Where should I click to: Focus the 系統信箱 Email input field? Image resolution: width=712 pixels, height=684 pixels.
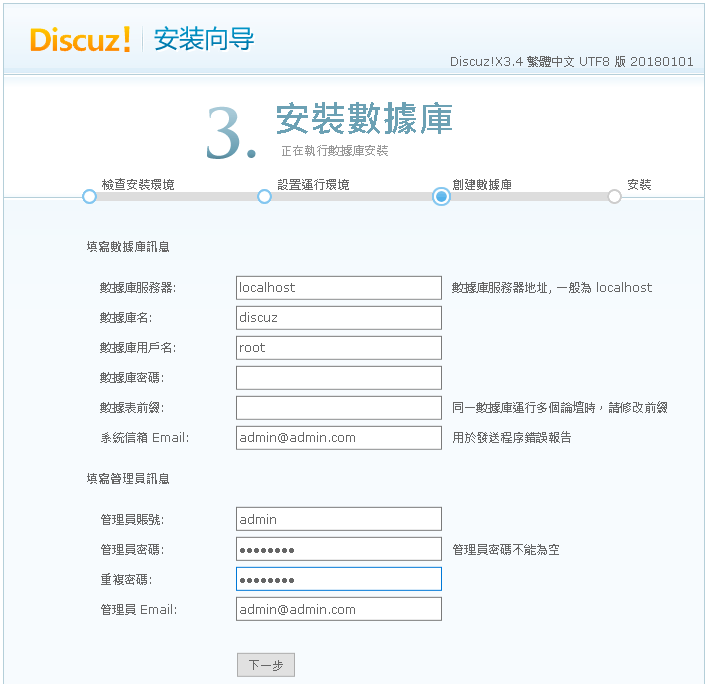tap(339, 437)
